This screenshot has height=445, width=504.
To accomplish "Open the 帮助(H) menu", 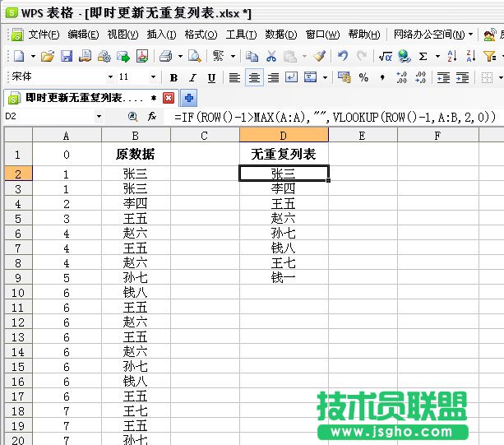I will [364, 34].
